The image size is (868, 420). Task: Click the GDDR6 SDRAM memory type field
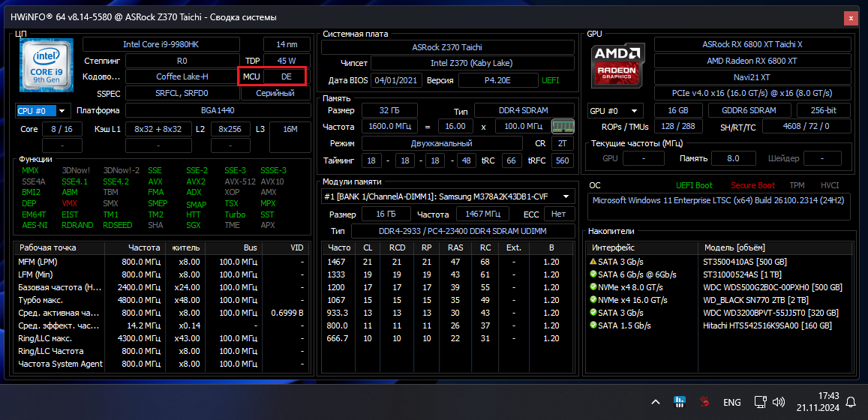click(x=749, y=111)
